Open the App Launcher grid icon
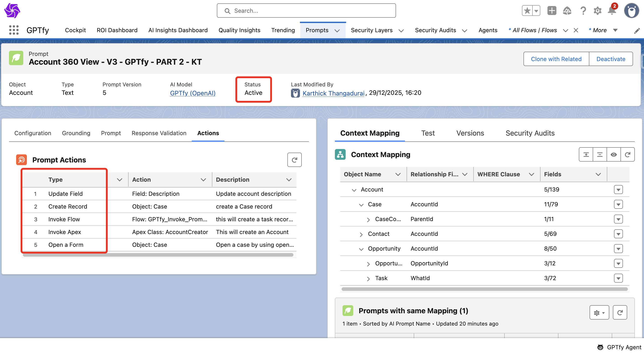644x356 pixels. click(14, 30)
